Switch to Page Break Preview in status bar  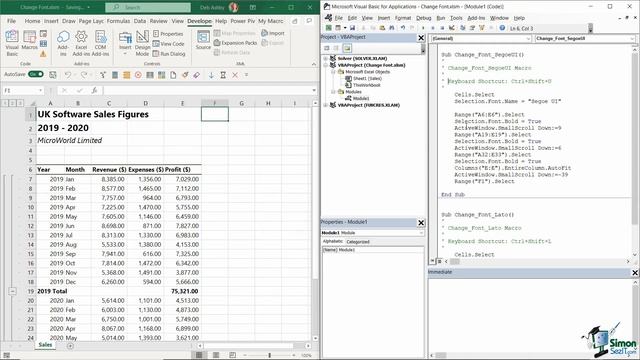(232, 355)
